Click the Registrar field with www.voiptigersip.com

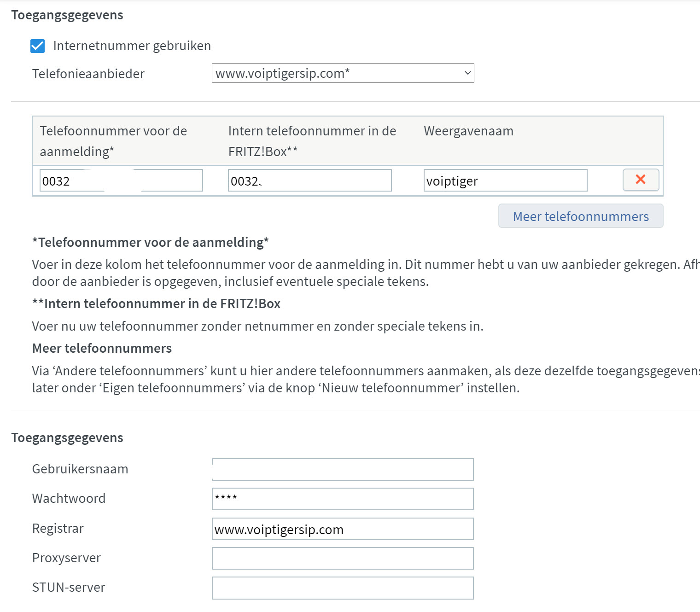342,529
